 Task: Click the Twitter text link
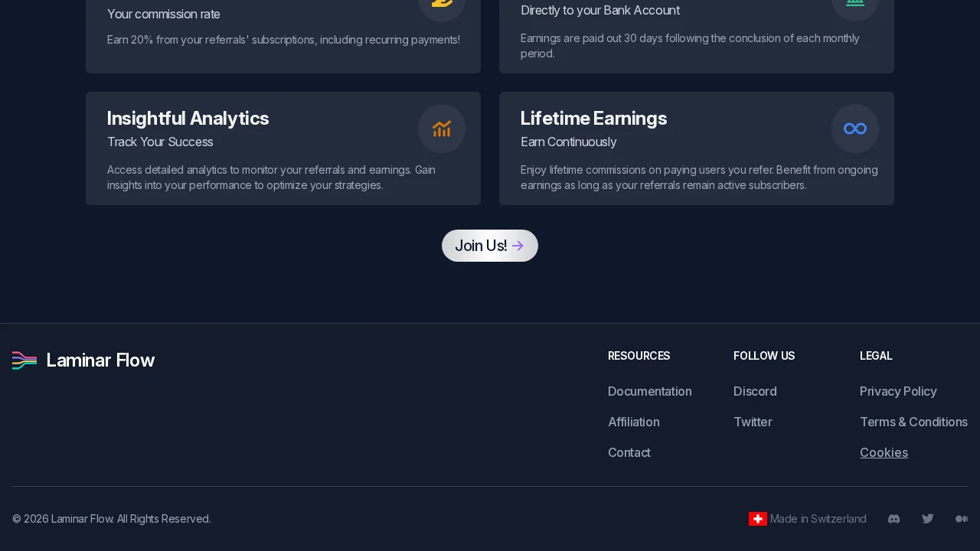(x=753, y=422)
